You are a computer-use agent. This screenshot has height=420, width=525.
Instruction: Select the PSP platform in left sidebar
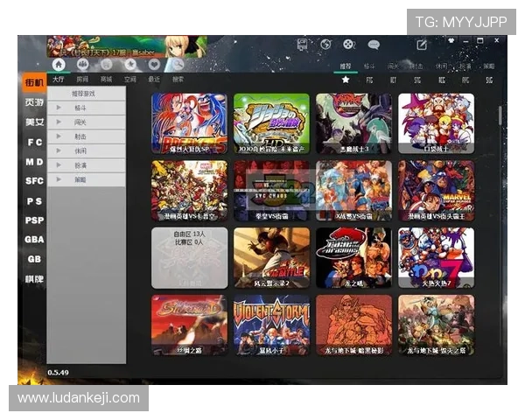pyautogui.click(x=34, y=220)
